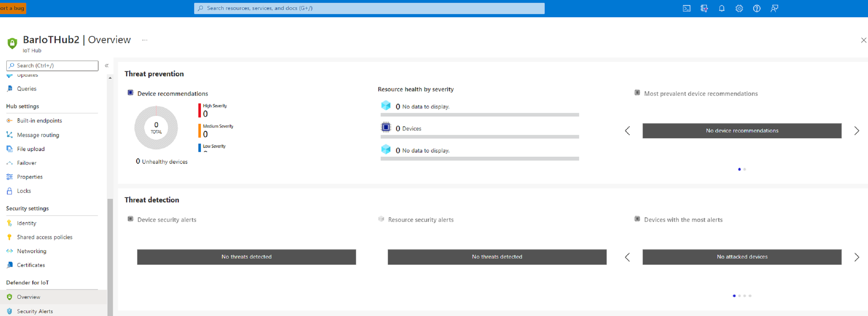This screenshot has width=868, height=316.
Task: Click No attacked devices banner
Action: point(742,257)
